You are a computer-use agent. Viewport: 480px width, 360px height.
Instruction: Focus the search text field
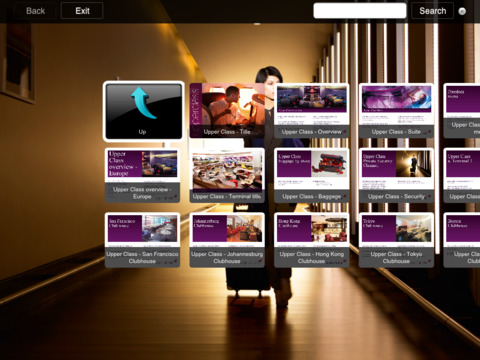point(360,11)
